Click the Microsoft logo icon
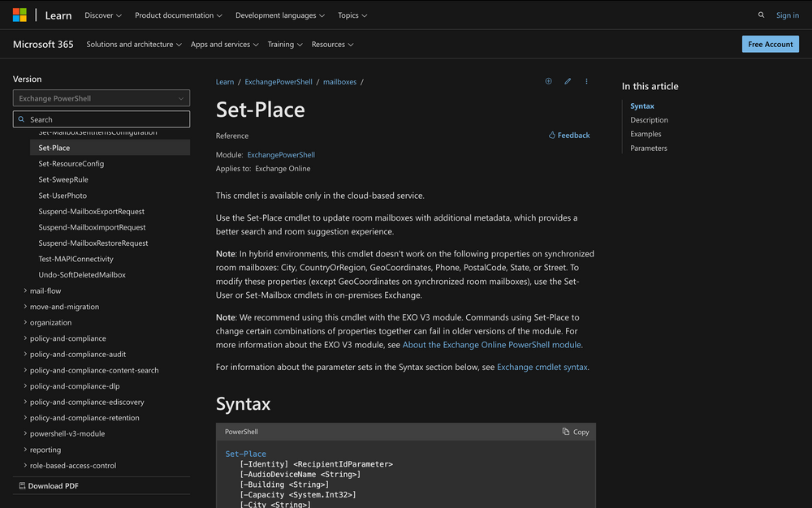Image resolution: width=812 pixels, height=508 pixels. pyautogui.click(x=19, y=15)
